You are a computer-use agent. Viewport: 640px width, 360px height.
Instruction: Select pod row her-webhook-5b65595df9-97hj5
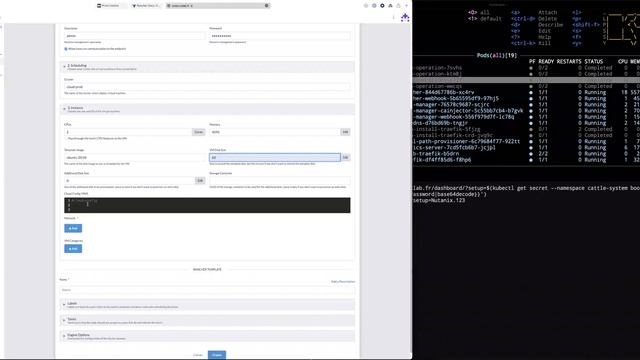click(526, 98)
